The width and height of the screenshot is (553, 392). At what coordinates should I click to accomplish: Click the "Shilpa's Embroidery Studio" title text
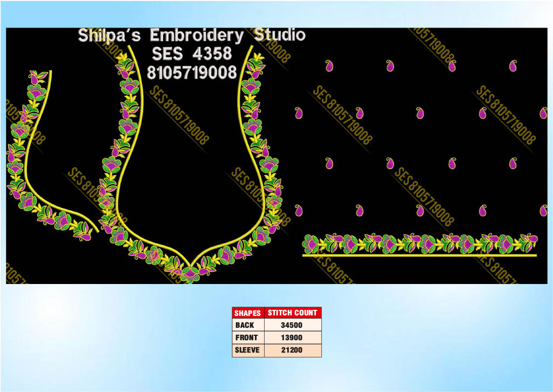(x=192, y=35)
